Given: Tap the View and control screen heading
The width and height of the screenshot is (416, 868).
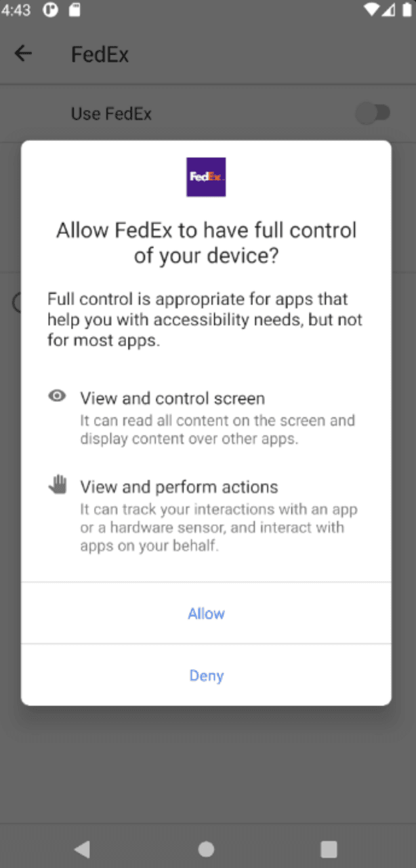Looking at the screenshot, I should pyautogui.click(x=172, y=398).
